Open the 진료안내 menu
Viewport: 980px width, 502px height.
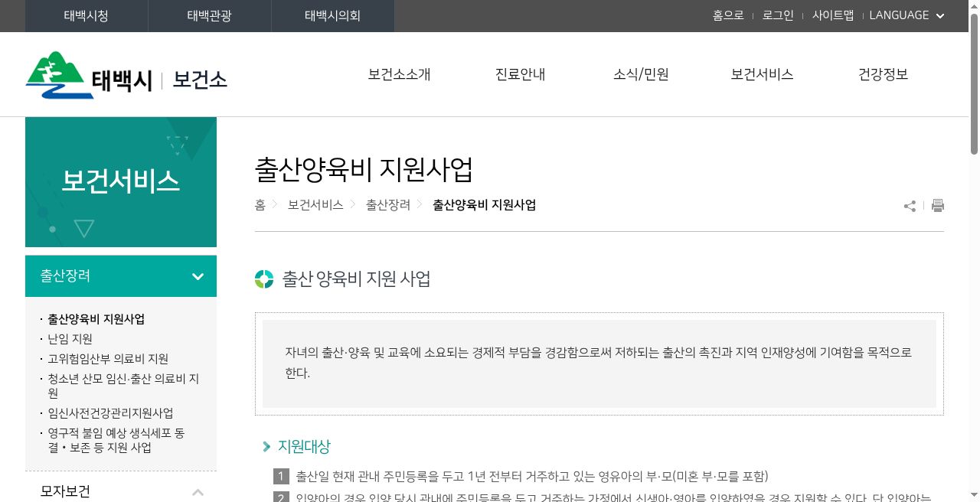point(520,74)
